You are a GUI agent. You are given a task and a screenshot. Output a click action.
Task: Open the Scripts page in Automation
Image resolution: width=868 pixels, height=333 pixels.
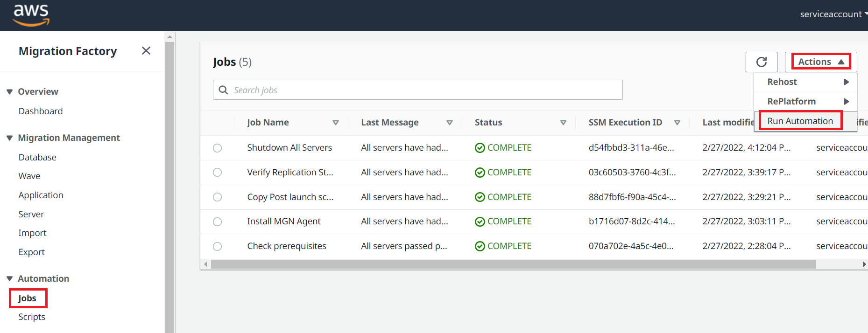pyautogui.click(x=32, y=317)
